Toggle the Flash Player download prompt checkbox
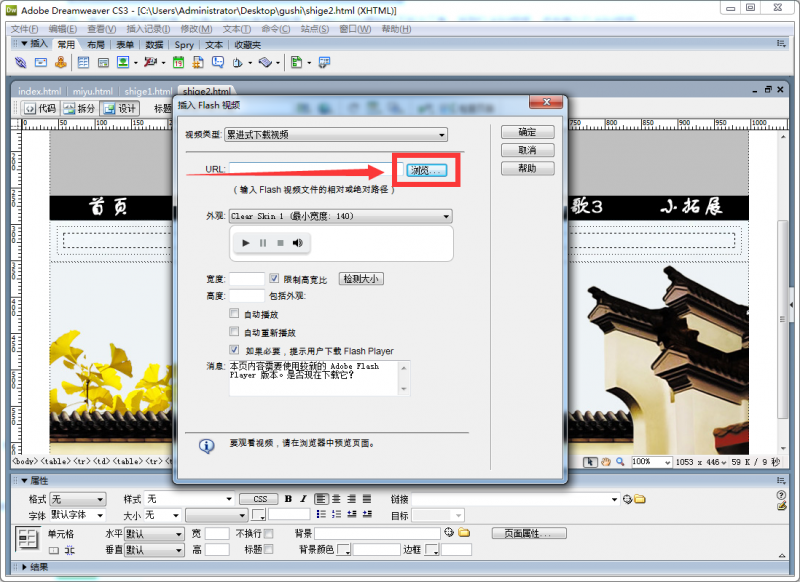Image resolution: width=800 pixels, height=582 pixels. click(x=234, y=349)
